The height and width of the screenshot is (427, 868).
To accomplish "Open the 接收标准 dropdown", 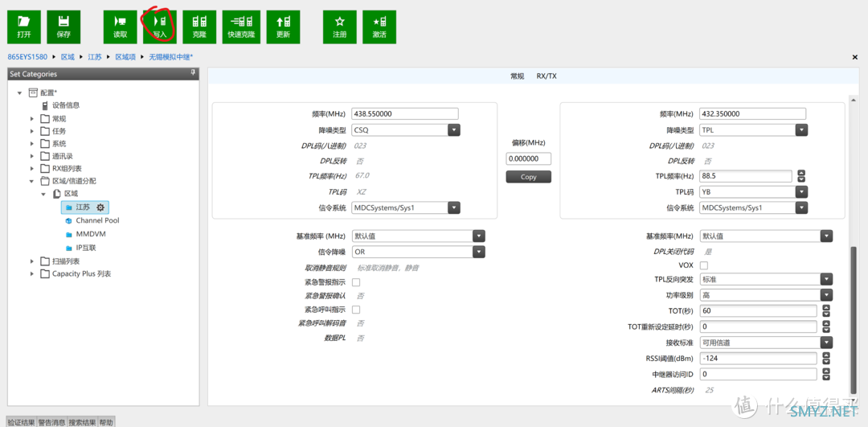I will (x=826, y=343).
